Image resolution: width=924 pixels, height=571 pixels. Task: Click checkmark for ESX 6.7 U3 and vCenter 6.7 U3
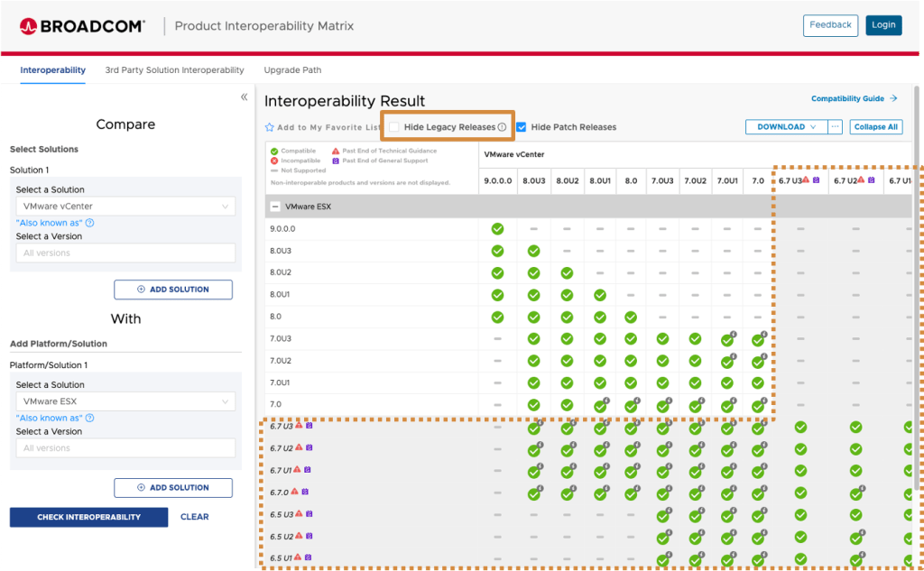click(800, 428)
